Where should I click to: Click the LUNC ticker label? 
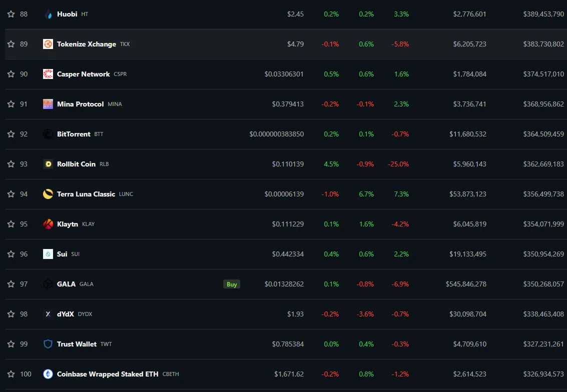point(126,194)
